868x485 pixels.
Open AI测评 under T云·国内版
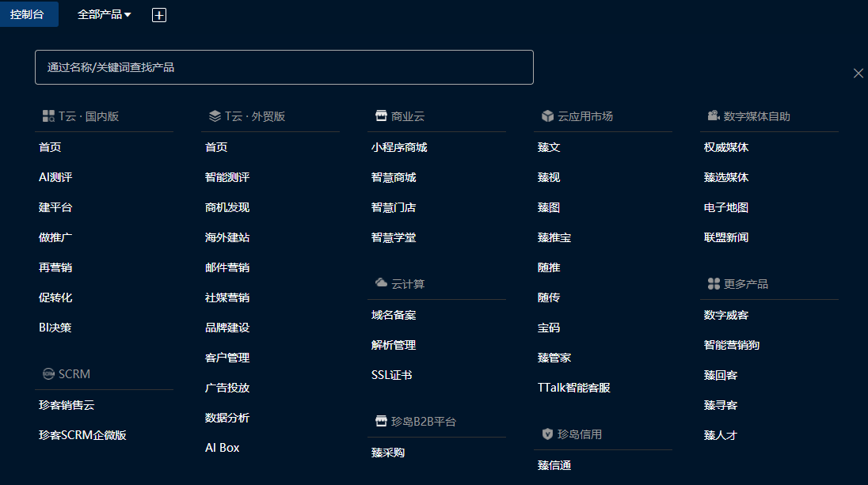tap(55, 177)
